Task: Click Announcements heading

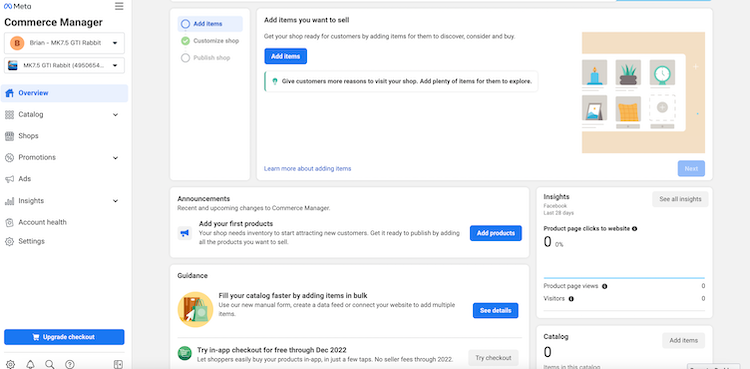Action: point(204,199)
